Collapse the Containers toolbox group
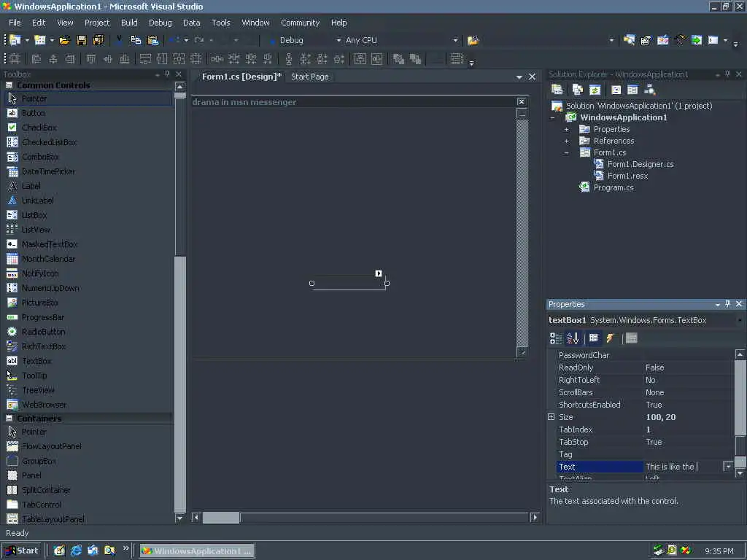747x560 pixels. (x=9, y=418)
